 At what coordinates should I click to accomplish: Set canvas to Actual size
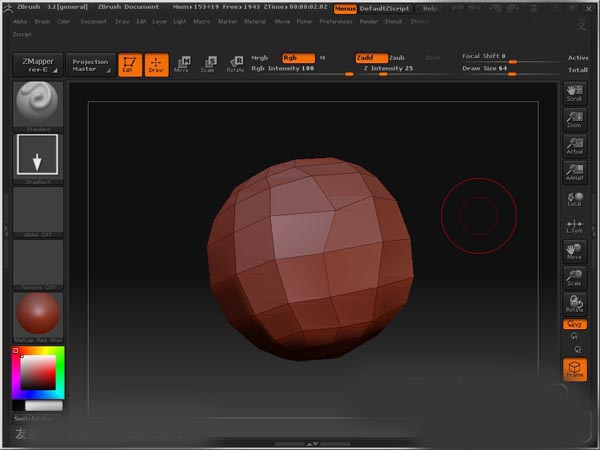(574, 146)
